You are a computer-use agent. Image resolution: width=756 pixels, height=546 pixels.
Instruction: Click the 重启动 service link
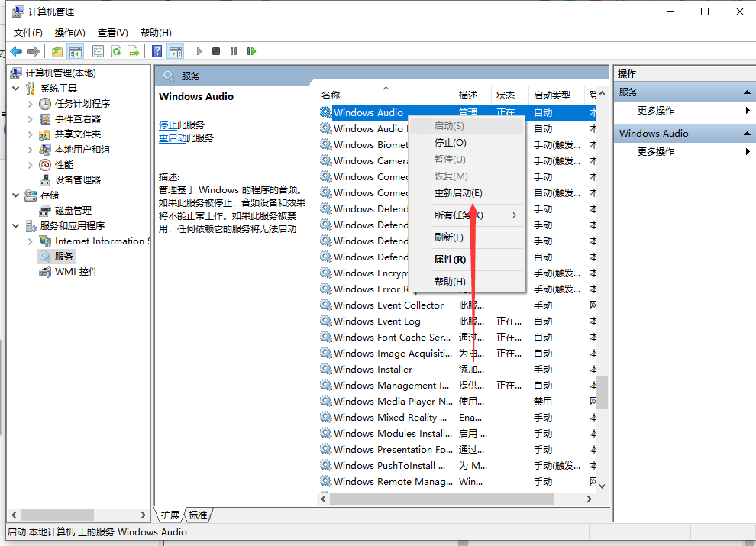point(173,137)
